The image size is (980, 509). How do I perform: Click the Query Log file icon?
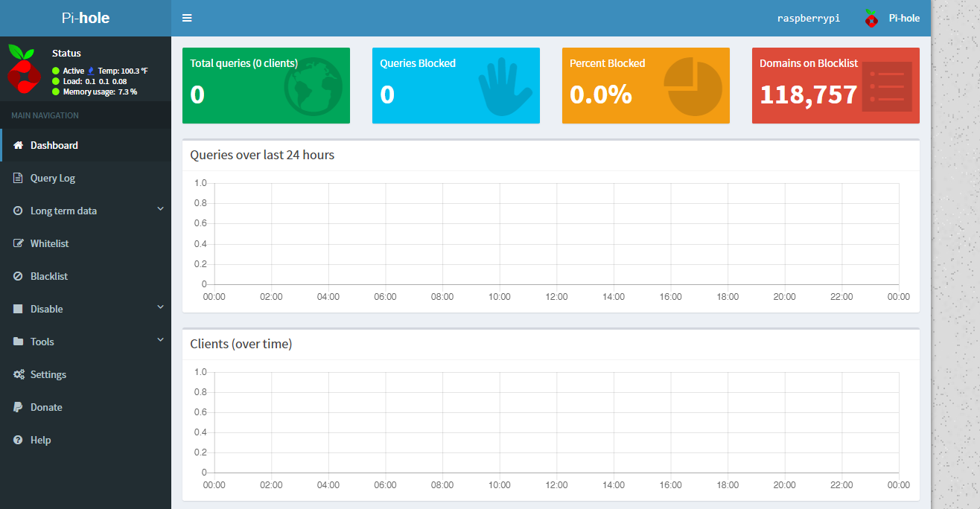click(19, 178)
